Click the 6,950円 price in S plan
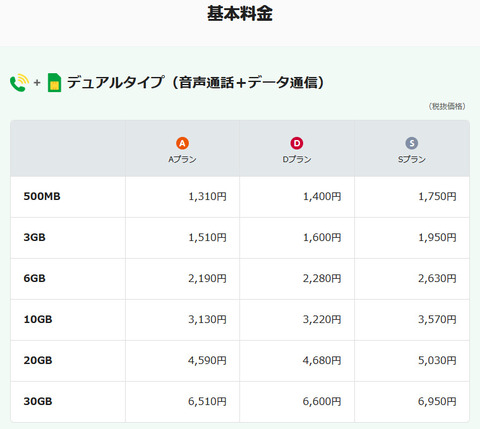 [x=437, y=401]
